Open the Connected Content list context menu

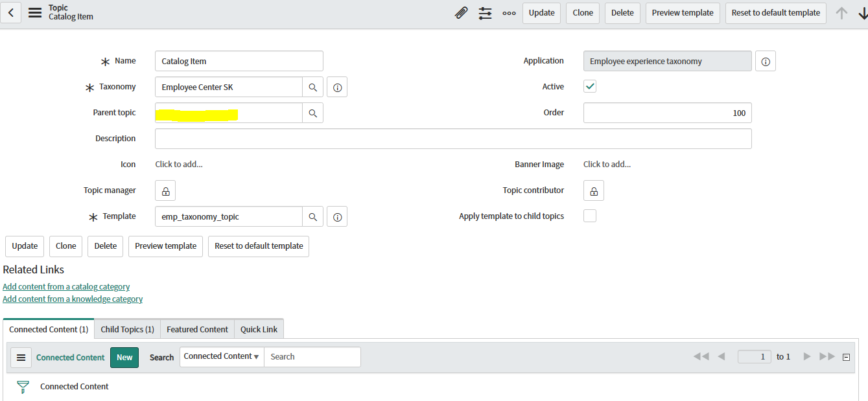21,357
